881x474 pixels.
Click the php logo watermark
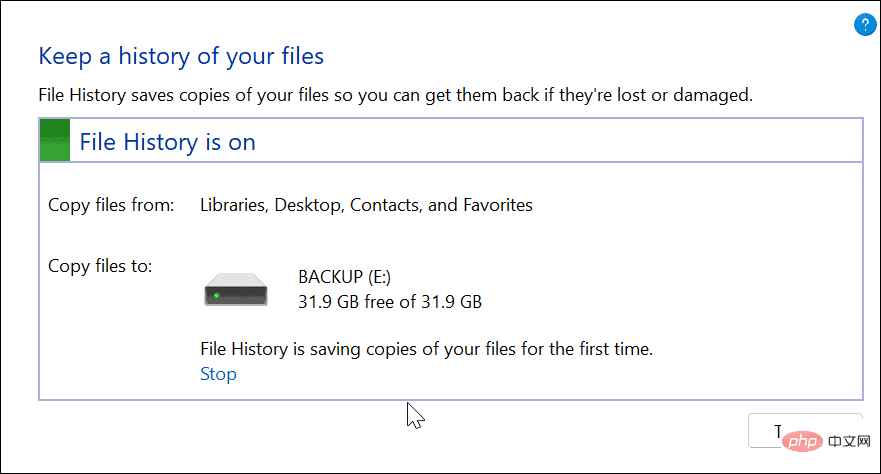[802, 441]
